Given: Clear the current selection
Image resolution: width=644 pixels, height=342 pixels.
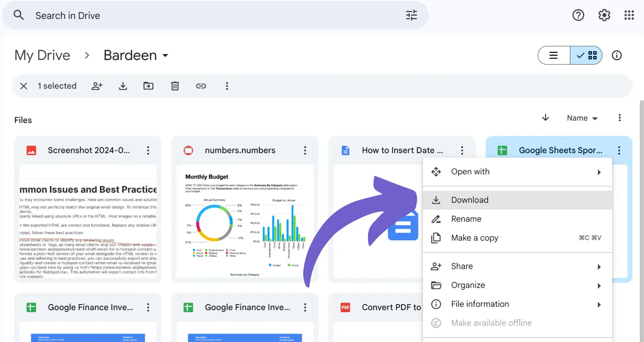Looking at the screenshot, I should coord(23,86).
